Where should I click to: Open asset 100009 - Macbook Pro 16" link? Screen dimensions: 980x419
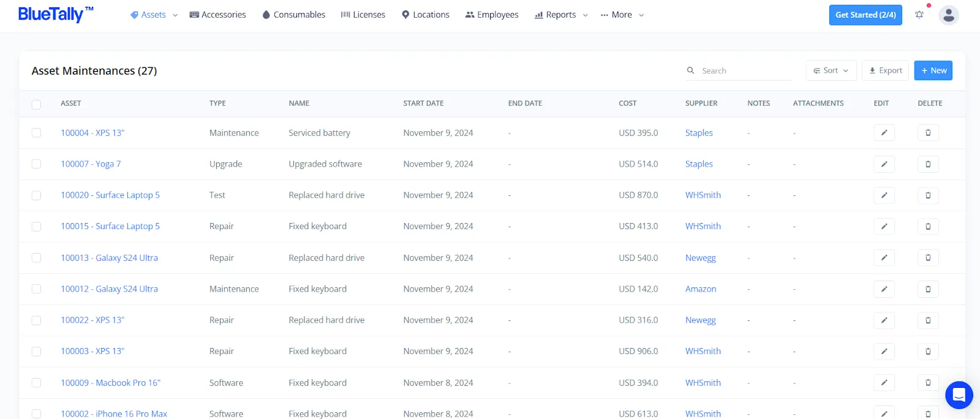click(111, 383)
